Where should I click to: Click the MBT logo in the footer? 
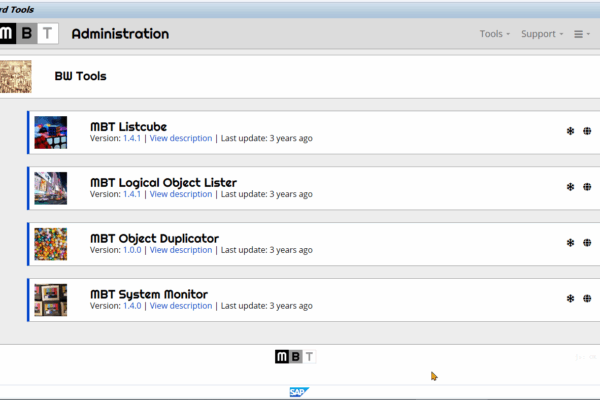pos(295,357)
